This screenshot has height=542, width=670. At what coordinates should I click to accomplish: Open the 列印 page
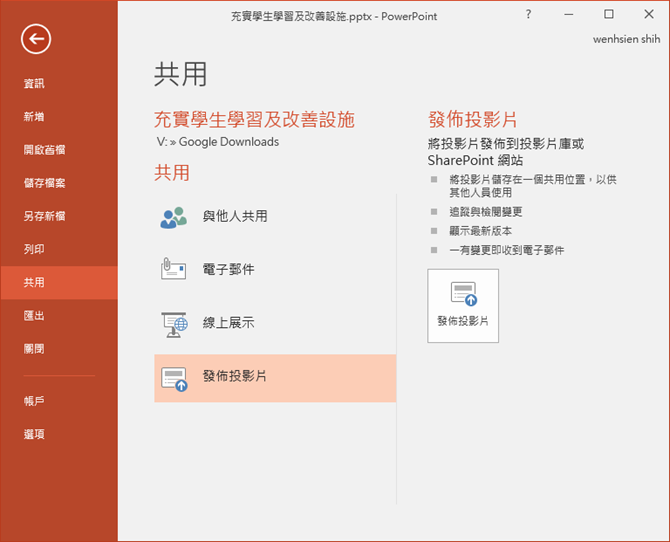pyautogui.click(x=34, y=249)
